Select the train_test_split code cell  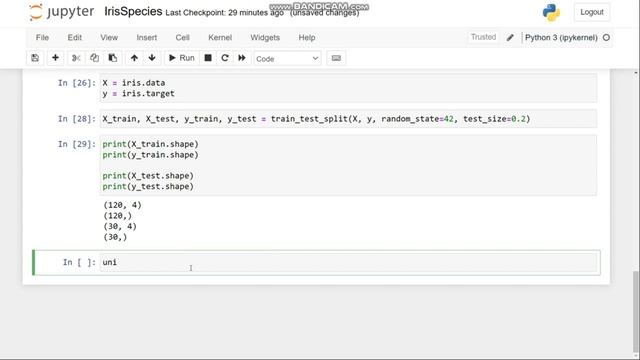(348, 119)
